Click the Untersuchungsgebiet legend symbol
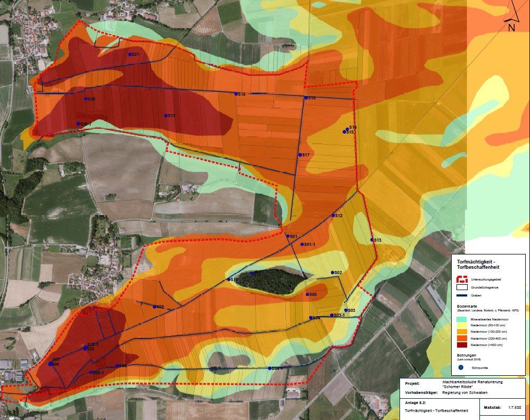This screenshot has height=420, width=530. click(462, 279)
